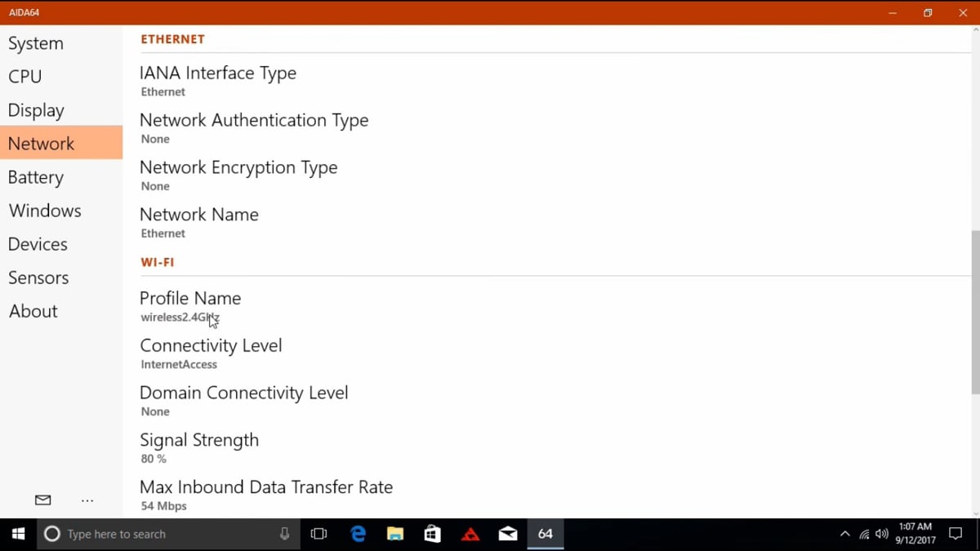Open the volume speaker tray icon
Viewport: 980px width, 551px height.
pyautogui.click(x=882, y=534)
